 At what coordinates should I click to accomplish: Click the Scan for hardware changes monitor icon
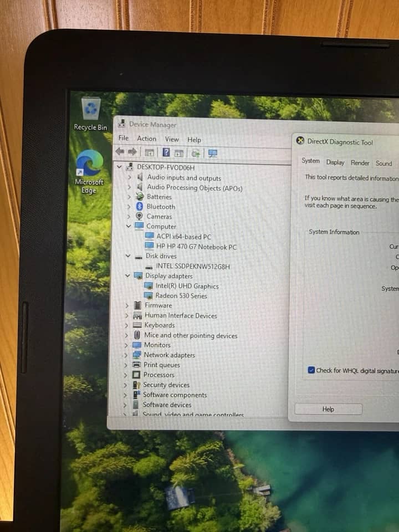tap(213, 154)
